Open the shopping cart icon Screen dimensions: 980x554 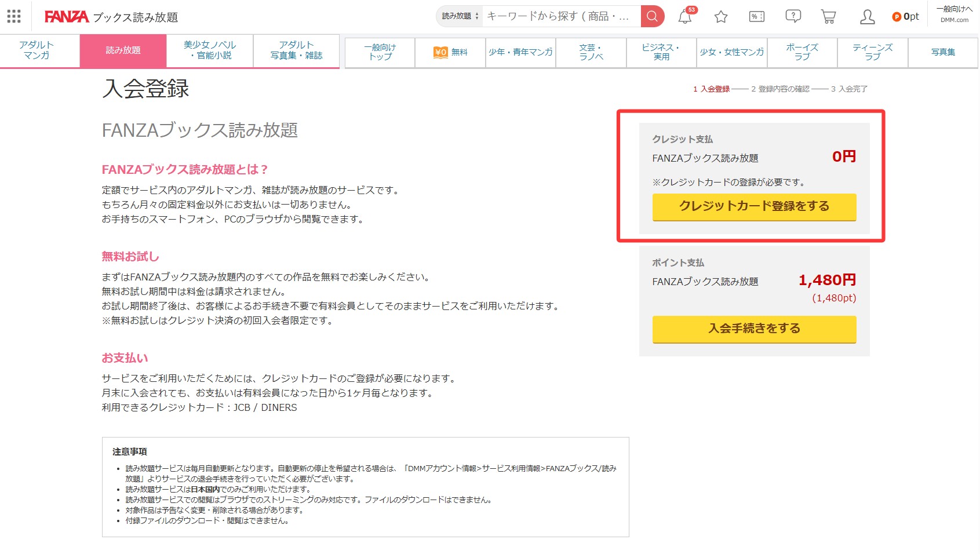click(829, 17)
